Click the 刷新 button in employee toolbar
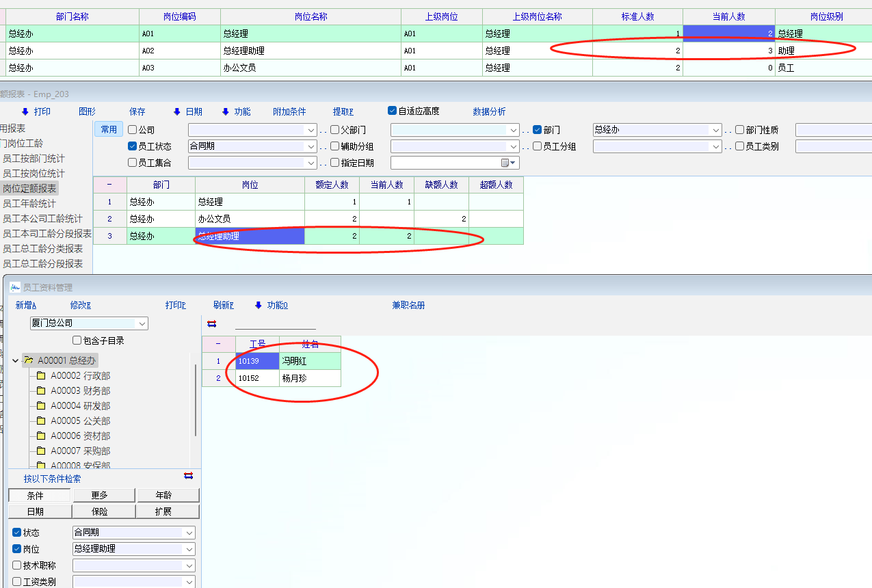872x588 pixels. pos(223,306)
